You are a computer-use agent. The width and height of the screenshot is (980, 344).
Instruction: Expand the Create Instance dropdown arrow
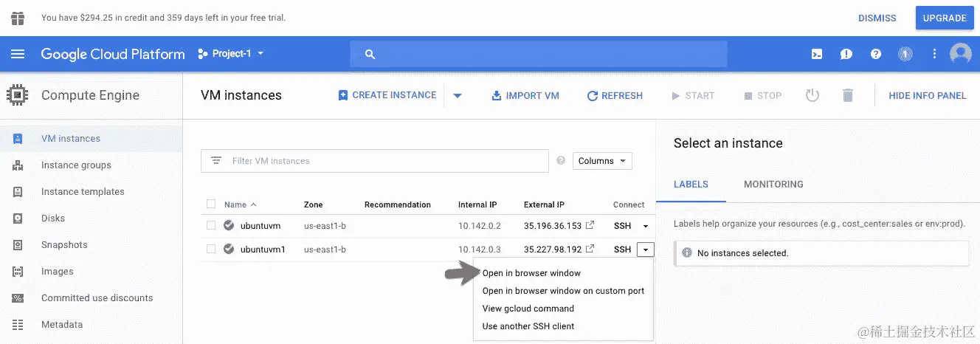458,95
